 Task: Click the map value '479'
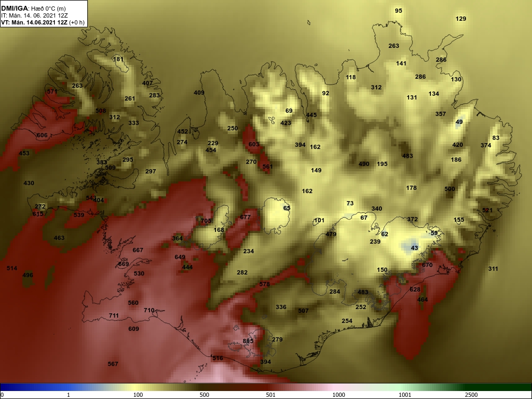click(331, 234)
